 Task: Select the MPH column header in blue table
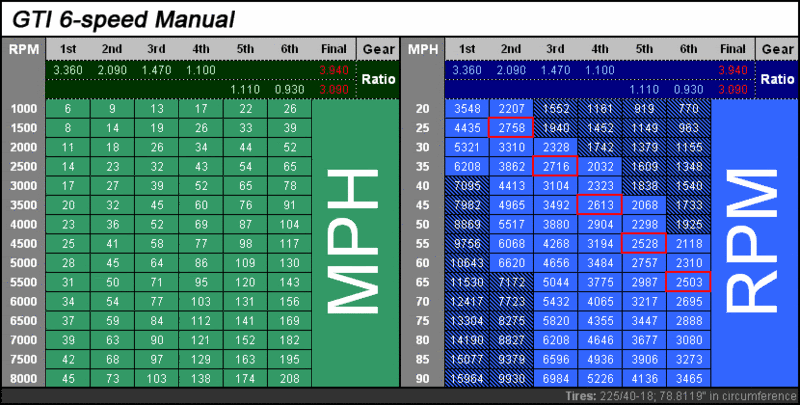tap(422, 49)
